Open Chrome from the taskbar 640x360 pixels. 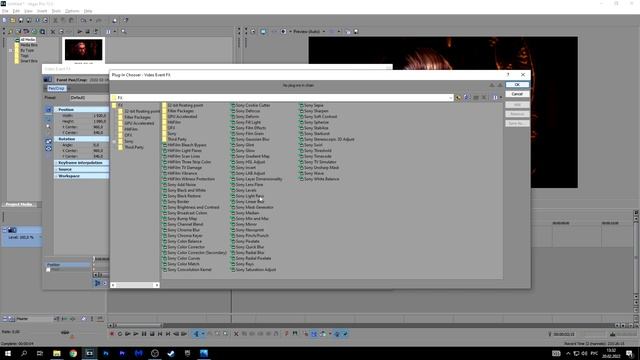(x=73, y=353)
